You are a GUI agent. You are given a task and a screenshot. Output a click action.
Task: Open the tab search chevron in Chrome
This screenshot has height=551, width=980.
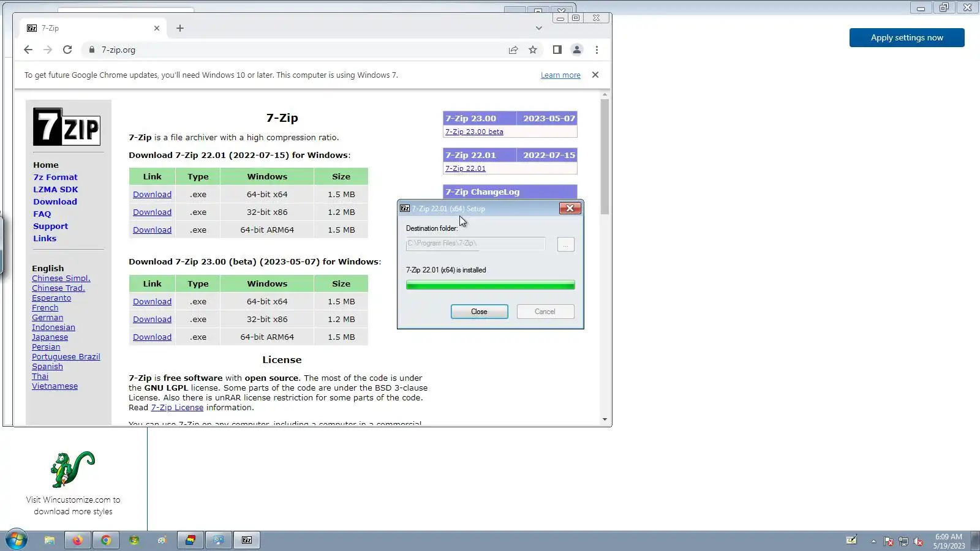538,28
